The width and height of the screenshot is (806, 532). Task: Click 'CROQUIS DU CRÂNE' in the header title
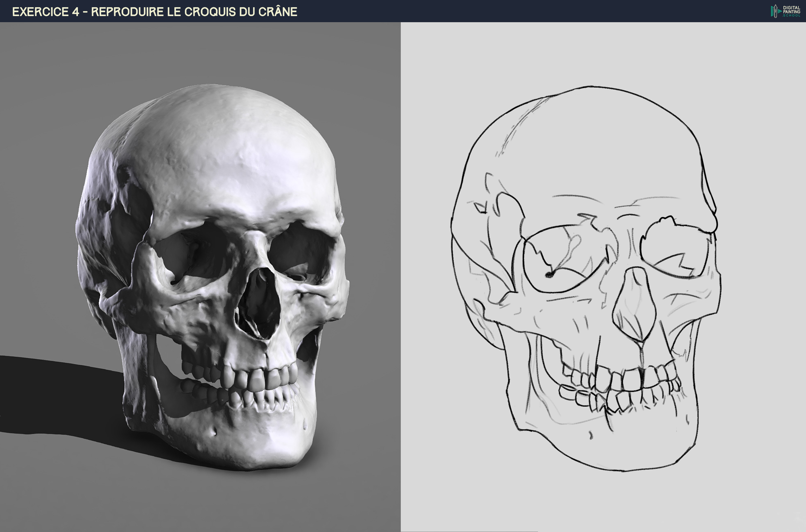[x=241, y=12]
